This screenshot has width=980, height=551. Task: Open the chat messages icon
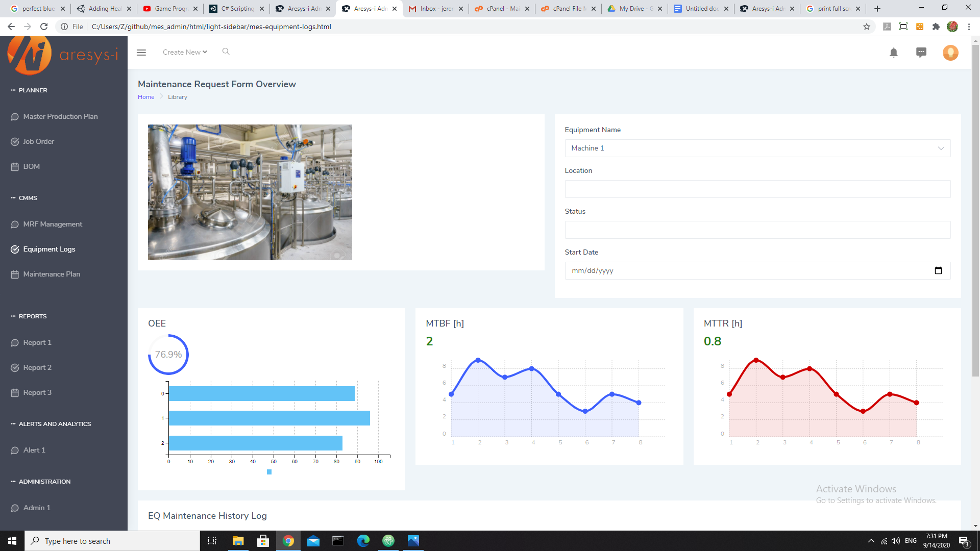[921, 53]
